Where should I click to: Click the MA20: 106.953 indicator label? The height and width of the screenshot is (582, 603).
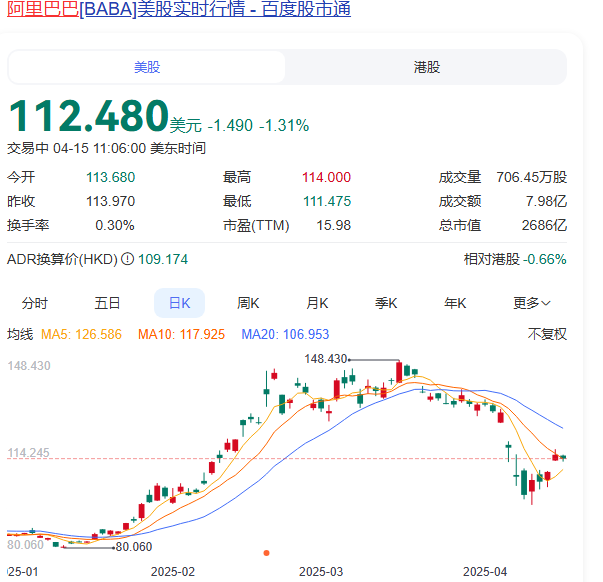pos(285,334)
